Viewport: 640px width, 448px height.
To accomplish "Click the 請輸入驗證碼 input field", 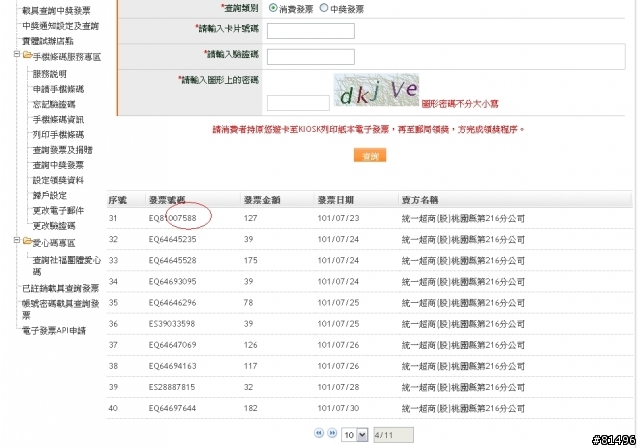I will click(x=311, y=57).
